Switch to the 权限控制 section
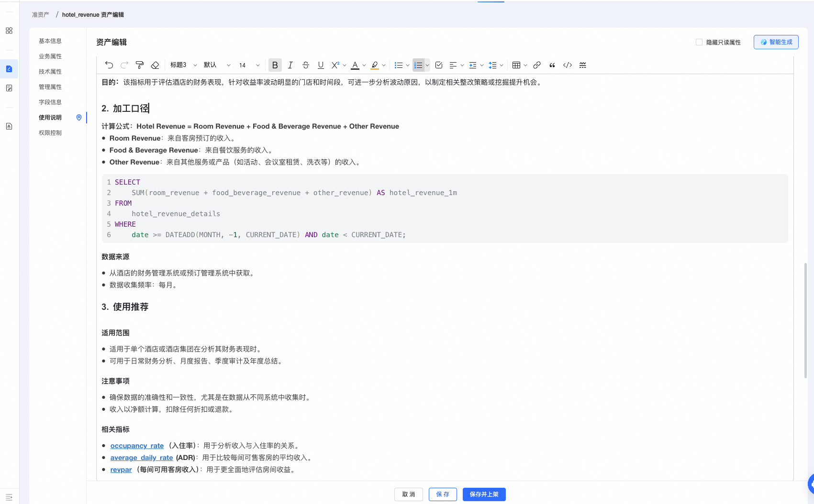The width and height of the screenshot is (814, 504). [x=50, y=132]
